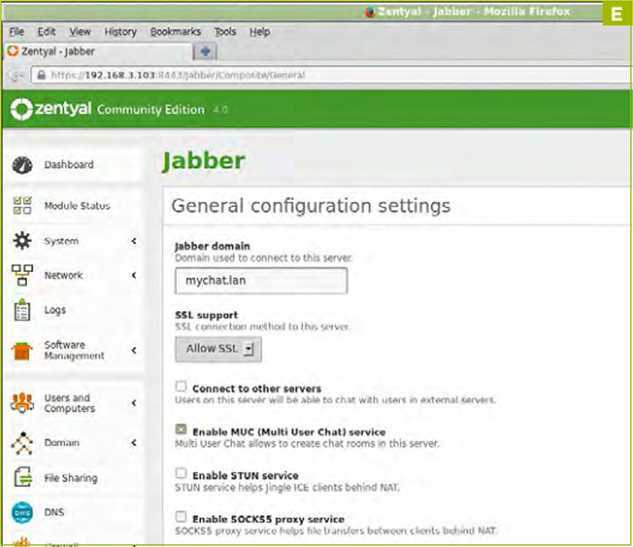
Task: Click the browser back arrow button
Action: 16,75
